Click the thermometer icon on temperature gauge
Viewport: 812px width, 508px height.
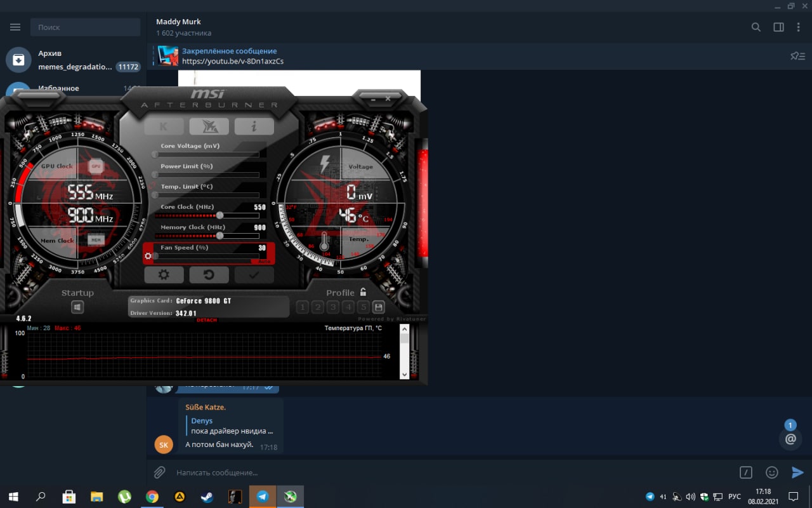pos(325,241)
